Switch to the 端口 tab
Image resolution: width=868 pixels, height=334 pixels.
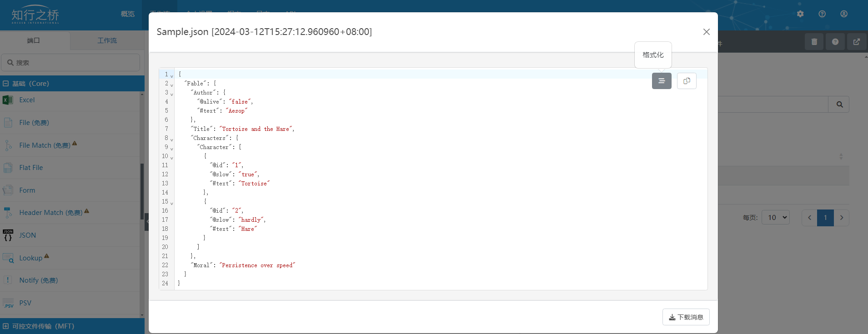(34, 40)
